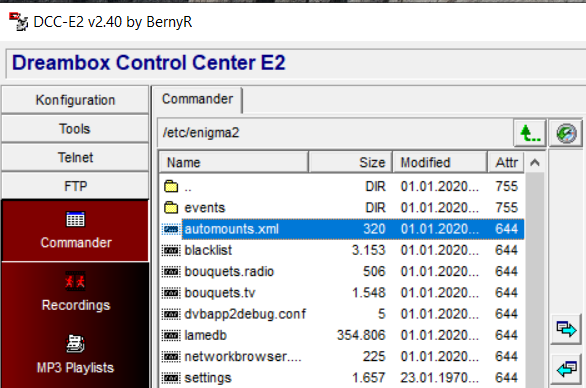The width and height of the screenshot is (586, 388).
Task: Click file icon next to lamedb
Action: pyautogui.click(x=171, y=335)
